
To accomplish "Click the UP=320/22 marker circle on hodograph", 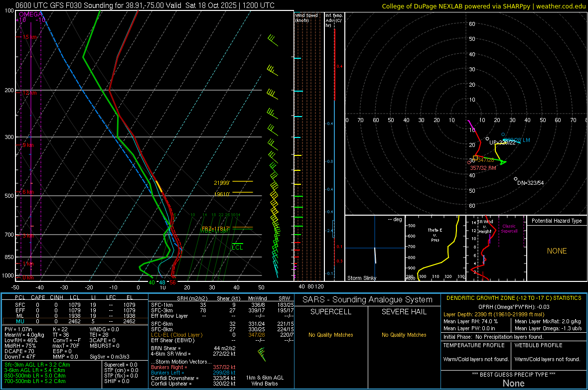I will tap(487, 139).
